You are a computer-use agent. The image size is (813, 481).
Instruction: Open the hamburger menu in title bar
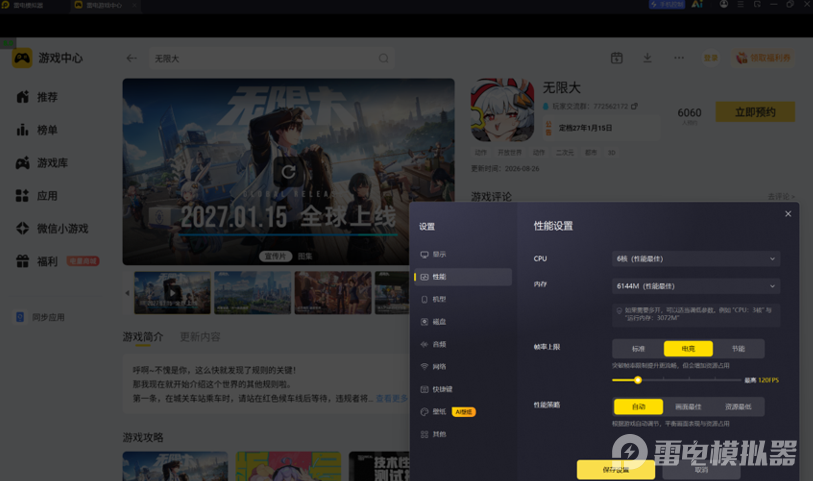(x=740, y=4)
